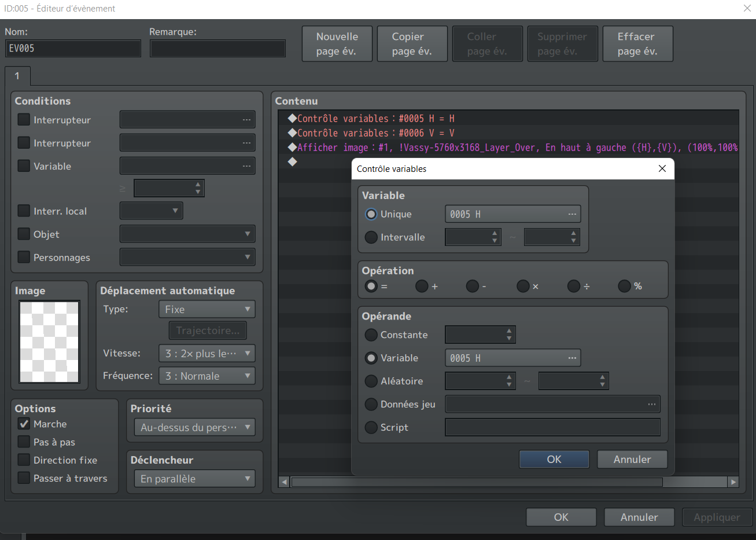Expand the Priorité dropdown

[196, 428]
